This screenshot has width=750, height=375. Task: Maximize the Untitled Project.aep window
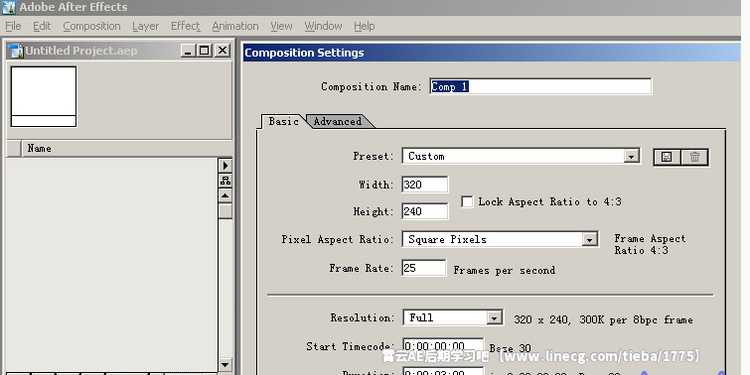coord(205,50)
